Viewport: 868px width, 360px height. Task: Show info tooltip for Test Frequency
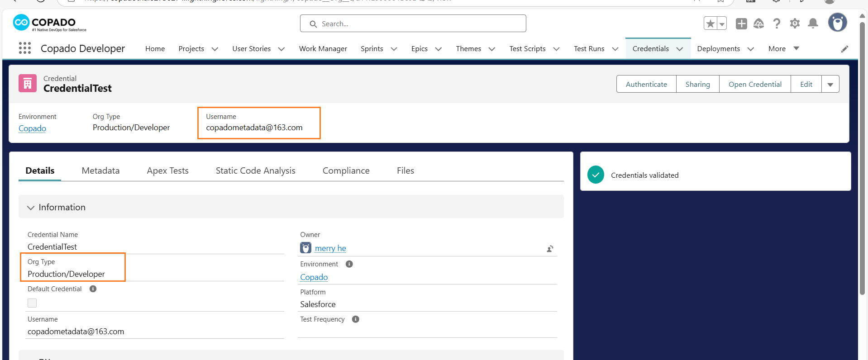[x=356, y=319]
